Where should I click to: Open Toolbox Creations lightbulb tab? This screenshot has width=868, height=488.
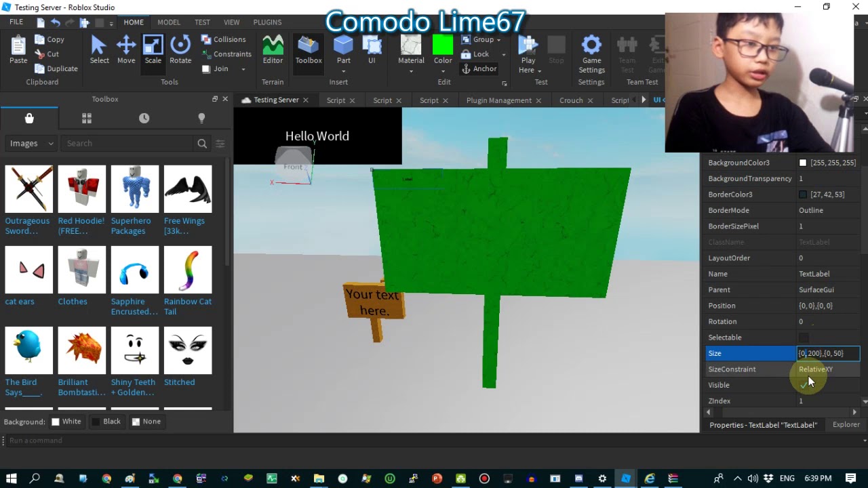point(201,118)
